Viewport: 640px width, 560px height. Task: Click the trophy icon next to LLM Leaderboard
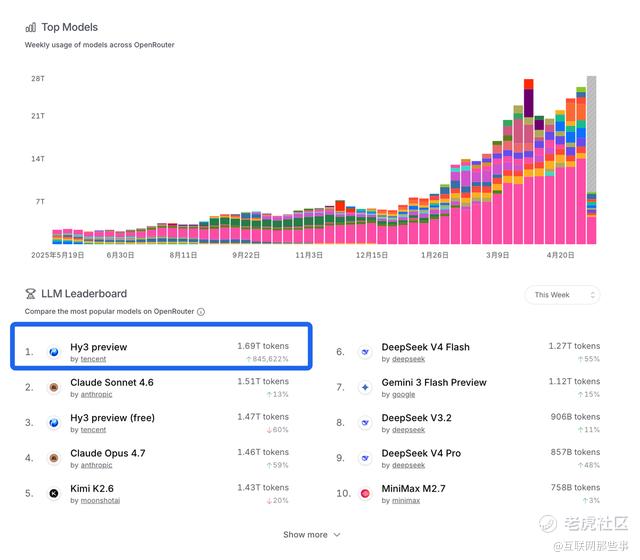pos(31,293)
